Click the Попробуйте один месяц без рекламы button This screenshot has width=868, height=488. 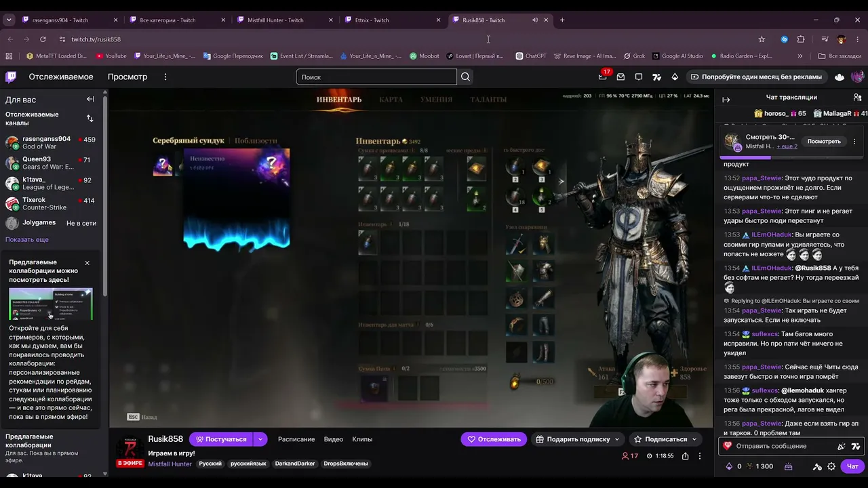pos(755,77)
